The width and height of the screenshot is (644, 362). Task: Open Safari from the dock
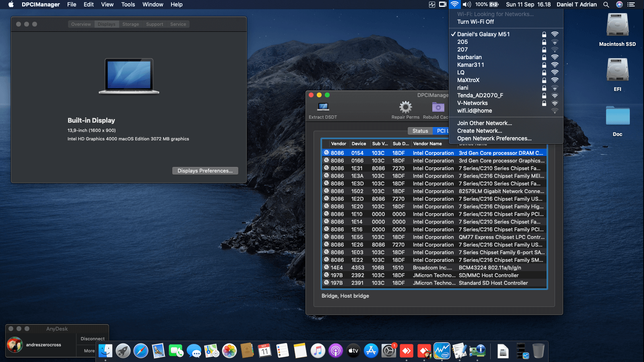point(141,351)
